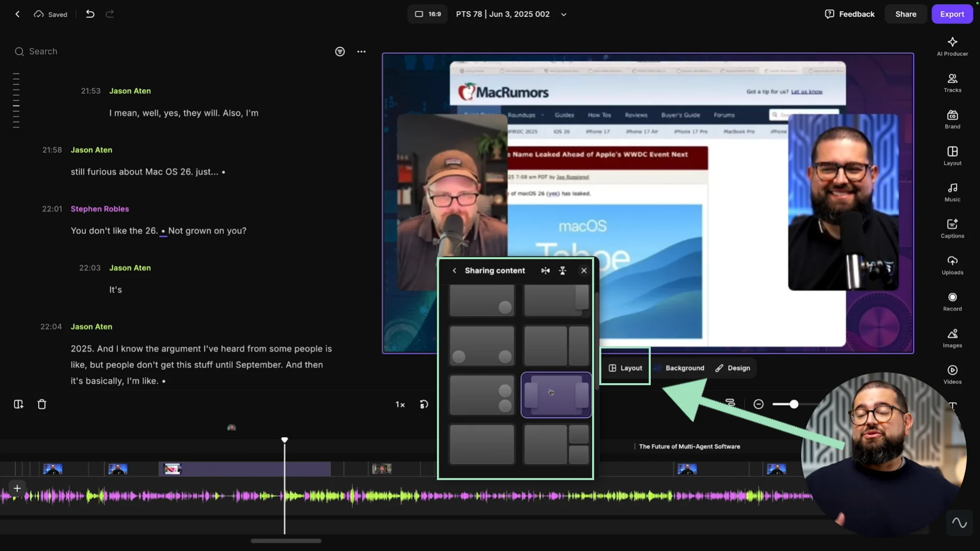
Task: Click the 21:58 timestamp
Action: 52,150
